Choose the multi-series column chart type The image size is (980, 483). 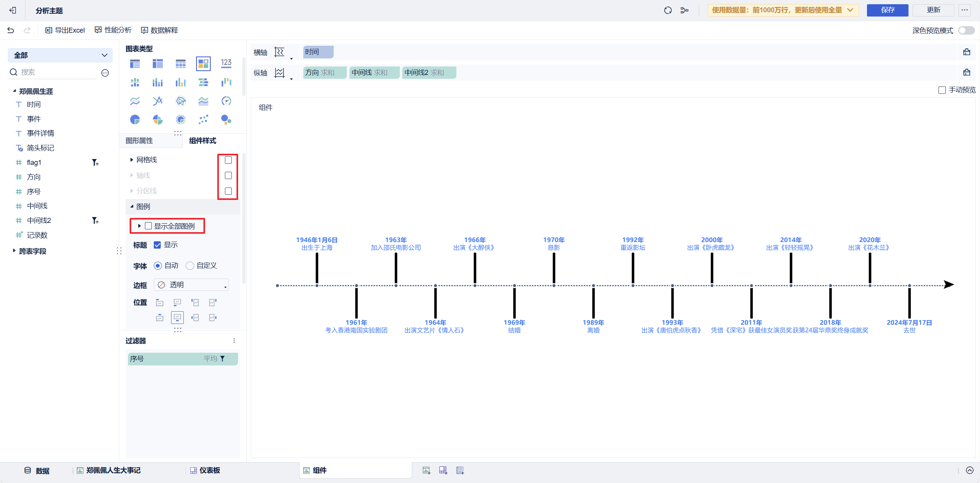click(x=180, y=82)
